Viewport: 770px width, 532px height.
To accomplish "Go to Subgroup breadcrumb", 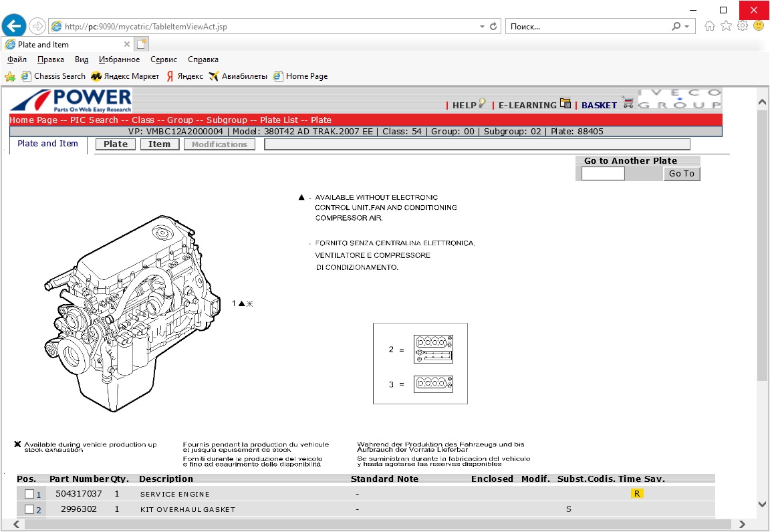I will (227, 120).
